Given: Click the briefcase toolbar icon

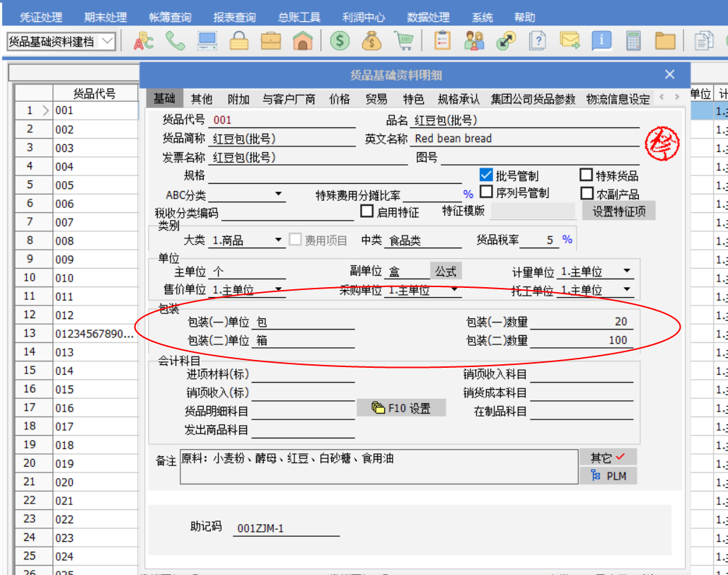Looking at the screenshot, I should tap(271, 41).
